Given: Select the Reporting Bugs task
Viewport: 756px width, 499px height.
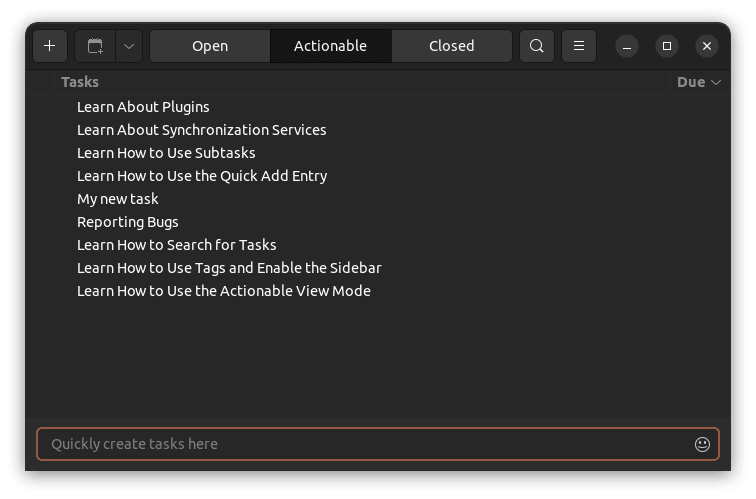Looking at the screenshot, I should click(x=378, y=222).
